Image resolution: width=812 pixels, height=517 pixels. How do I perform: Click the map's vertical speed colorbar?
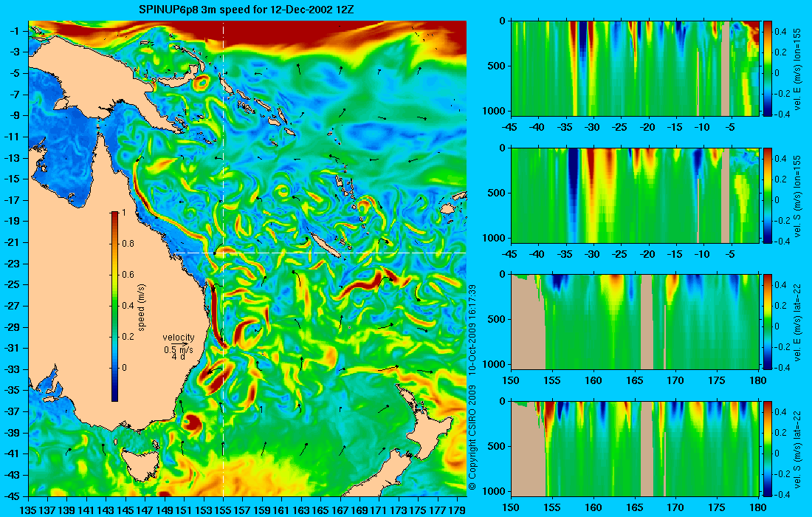coord(114,307)
